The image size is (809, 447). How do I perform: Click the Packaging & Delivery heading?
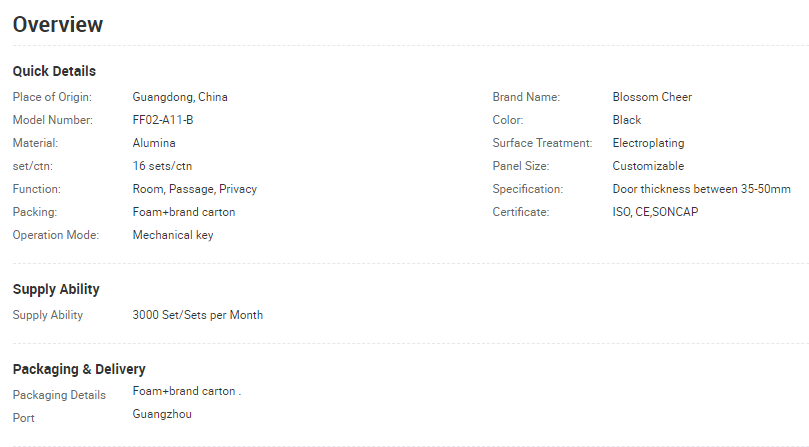(79, 369)
